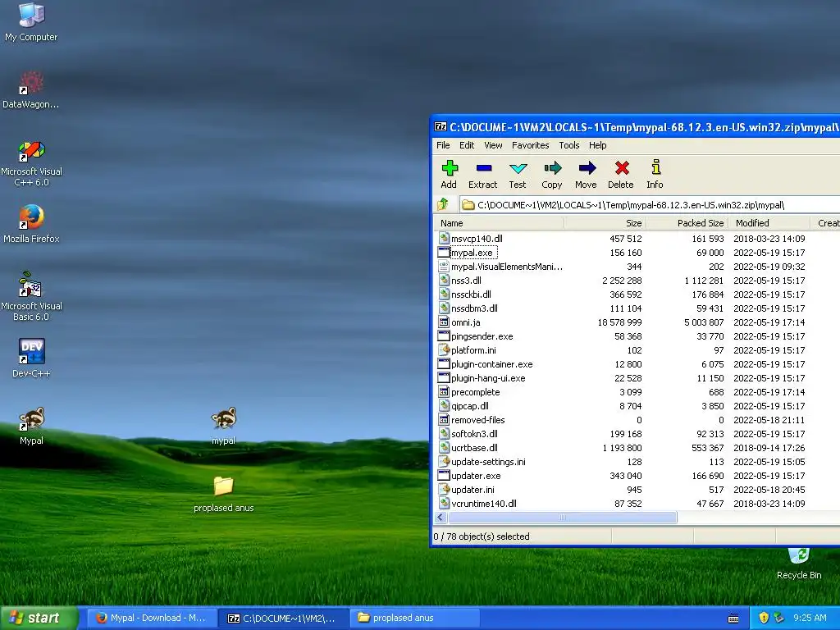The image size is (840, 630).
Task: Select the capitalized Mypal desktop shortcut
Action: pyautogui.click(x=31, y=426)
